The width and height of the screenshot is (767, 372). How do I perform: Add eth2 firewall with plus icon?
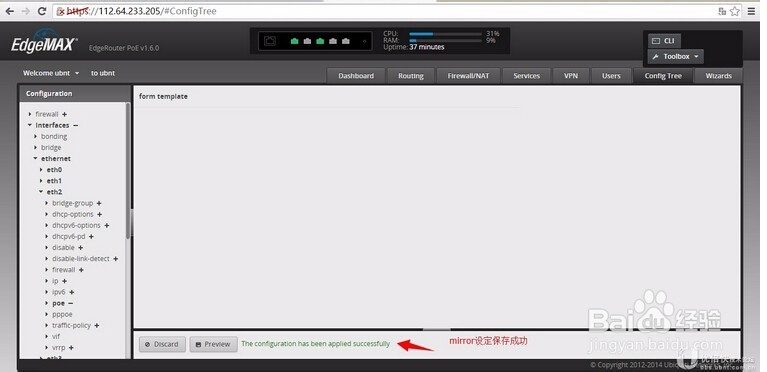coord(81,270)
